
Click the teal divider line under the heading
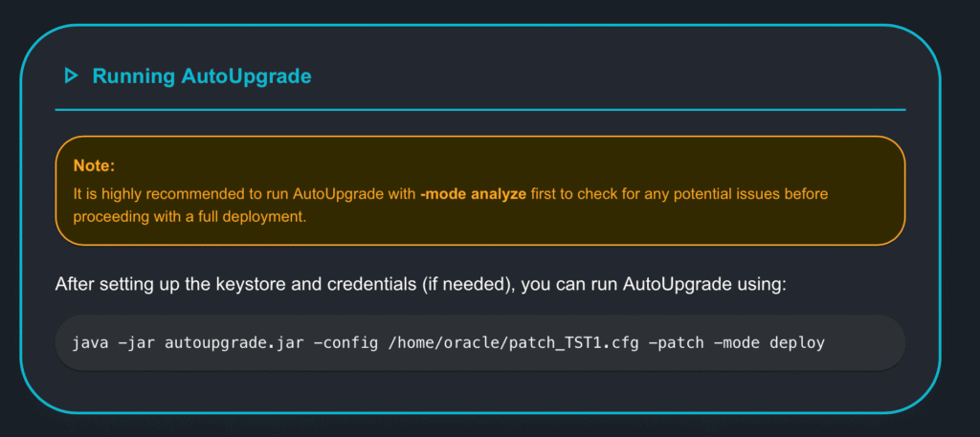pos(479,110)
